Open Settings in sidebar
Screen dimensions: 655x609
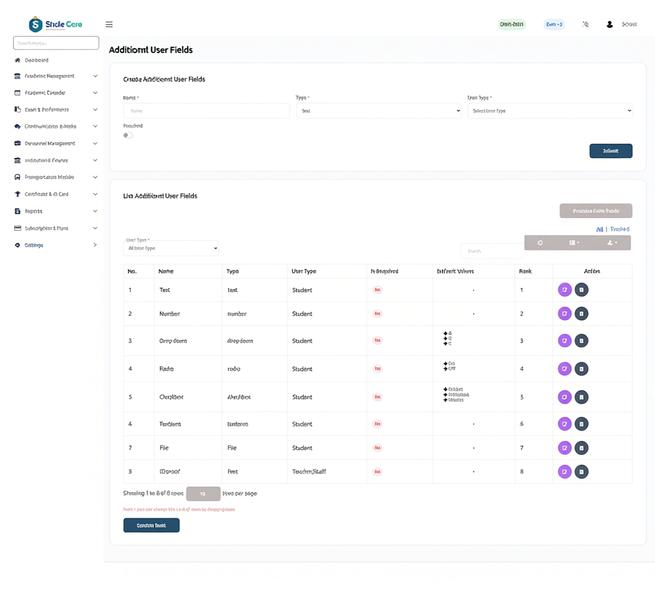(56, 245)
